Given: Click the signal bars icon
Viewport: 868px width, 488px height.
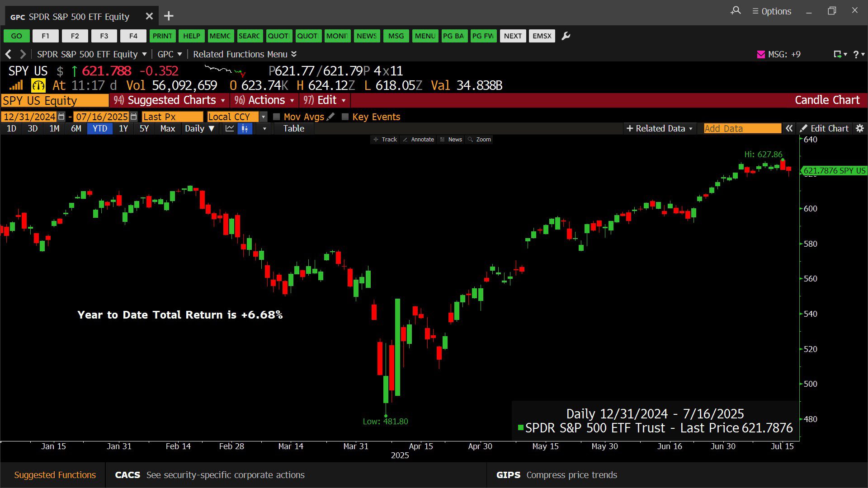Looking at the screenshot, I should point(16,85).
